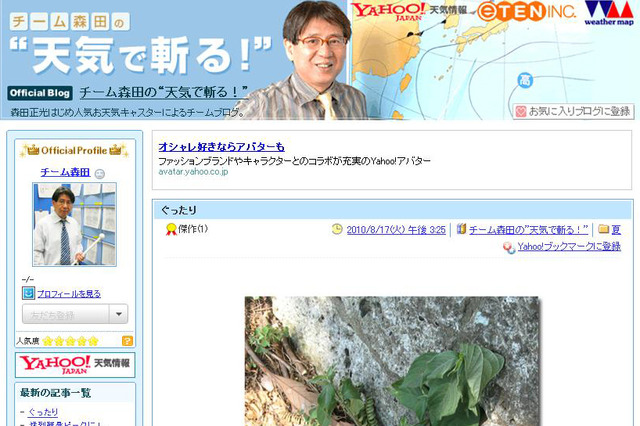Click the Official Profile crown heading
This screenshot has width=640, height=426.
(x=75, y=151)
